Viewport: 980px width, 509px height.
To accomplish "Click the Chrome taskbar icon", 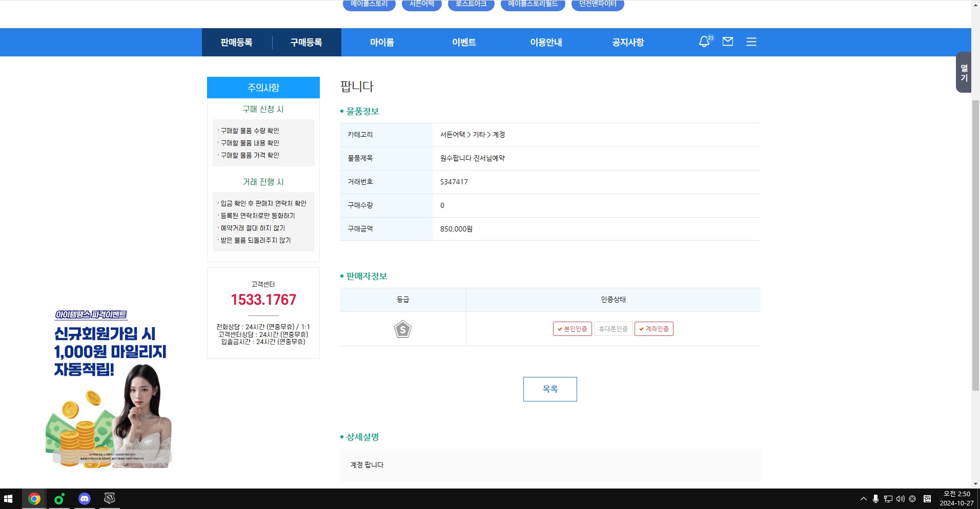I will pyautogui.click(x=34, y=498).
